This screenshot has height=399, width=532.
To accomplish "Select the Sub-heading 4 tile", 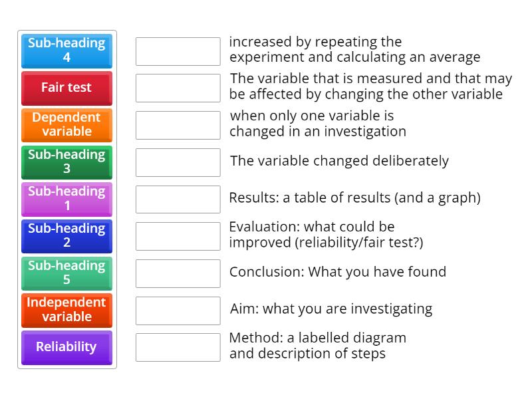I will pos(66,51).
